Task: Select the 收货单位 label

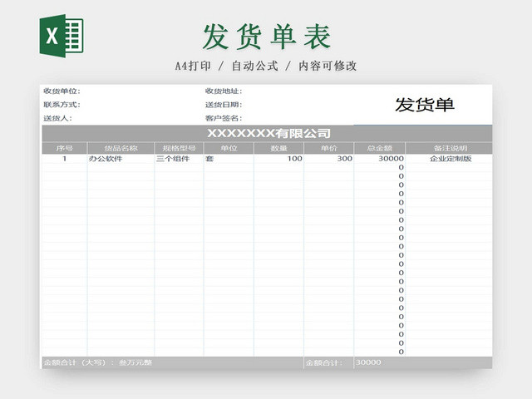Action: click(x=62, y=91)
